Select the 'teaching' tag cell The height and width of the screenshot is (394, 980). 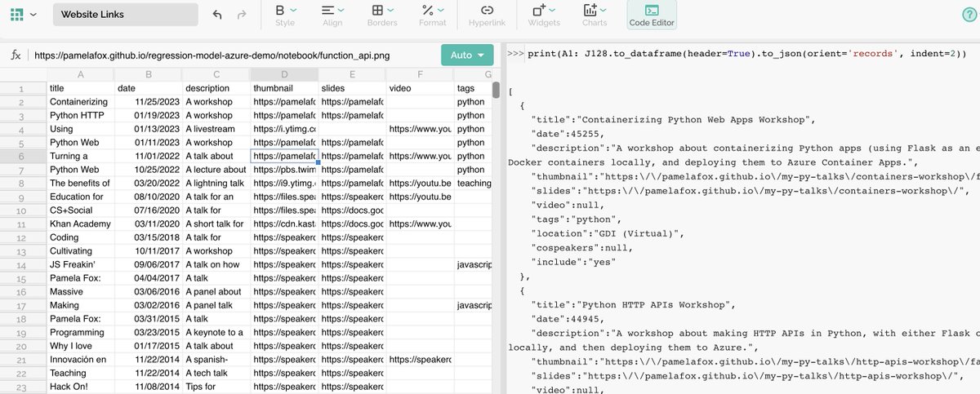[473, 183]
